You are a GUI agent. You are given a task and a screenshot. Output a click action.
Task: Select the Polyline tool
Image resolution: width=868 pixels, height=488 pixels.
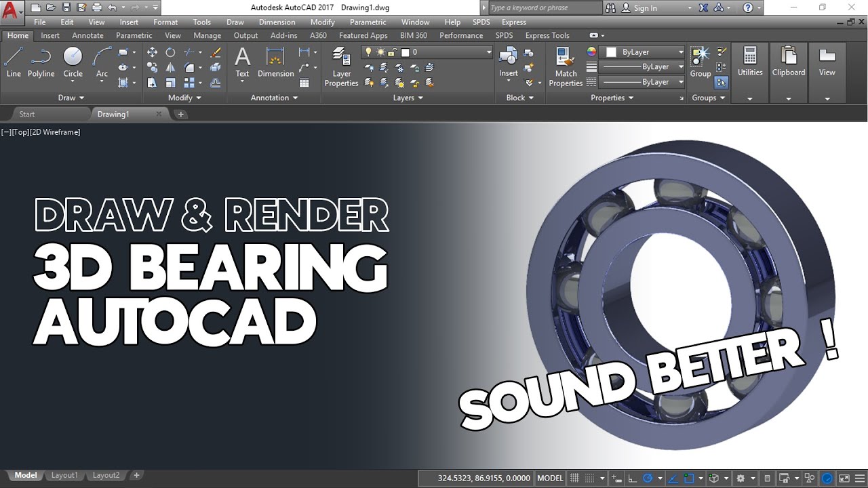41,62
